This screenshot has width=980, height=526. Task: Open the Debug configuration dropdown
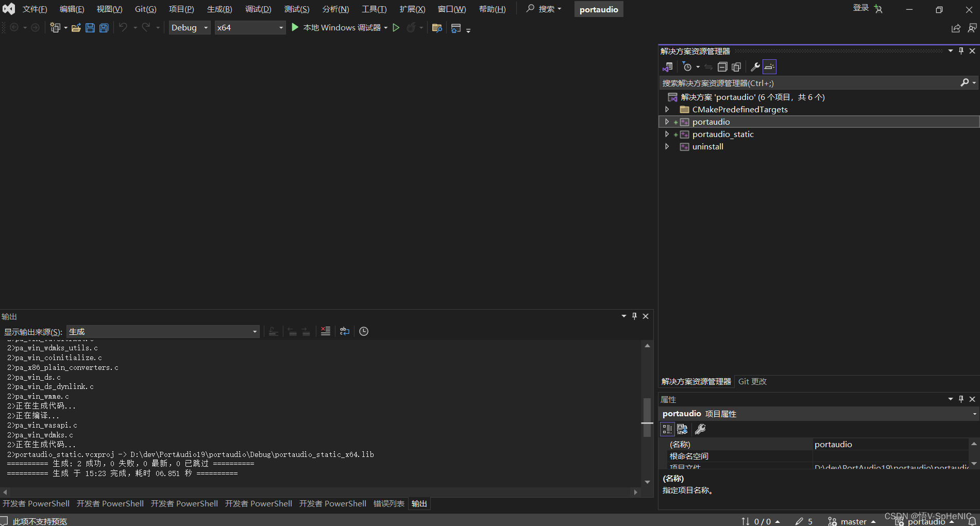(190, 28)
